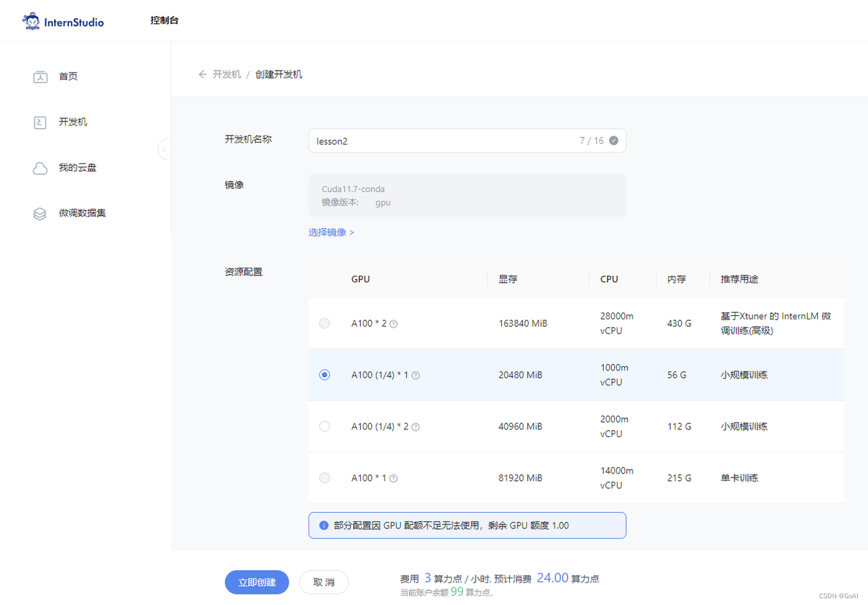Click the 取消 button
The height and width of the screenshot is (605, 868).
[323, 582]
